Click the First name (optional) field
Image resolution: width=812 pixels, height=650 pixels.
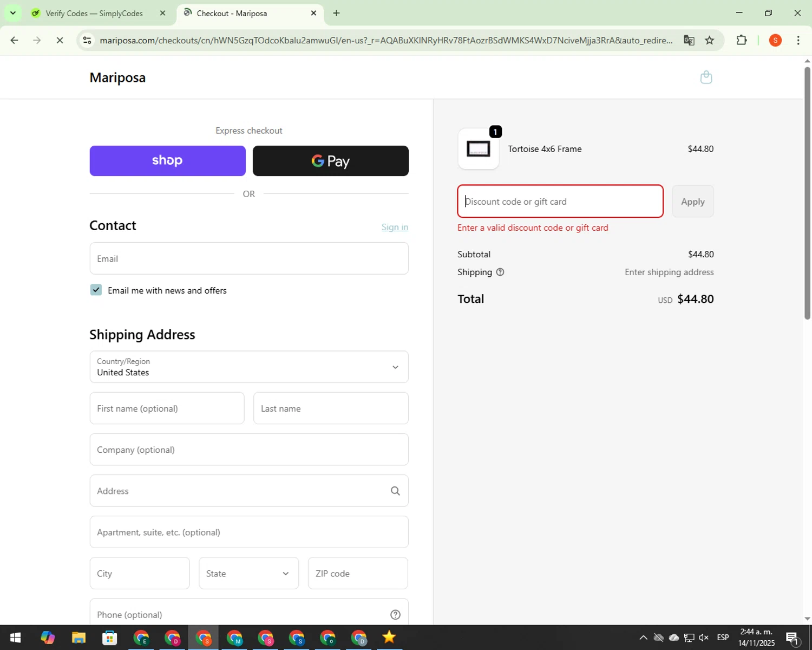pyautogui.click(x=167, y=408)
